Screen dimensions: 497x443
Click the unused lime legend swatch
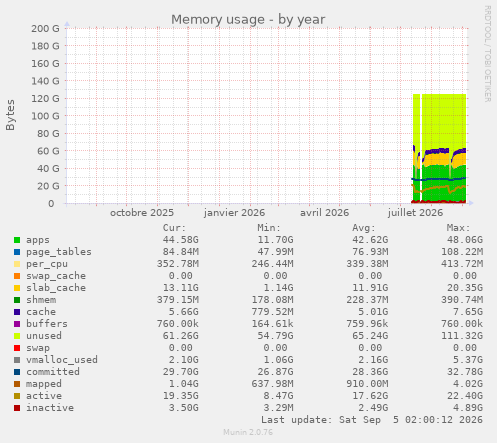point(17,336)
